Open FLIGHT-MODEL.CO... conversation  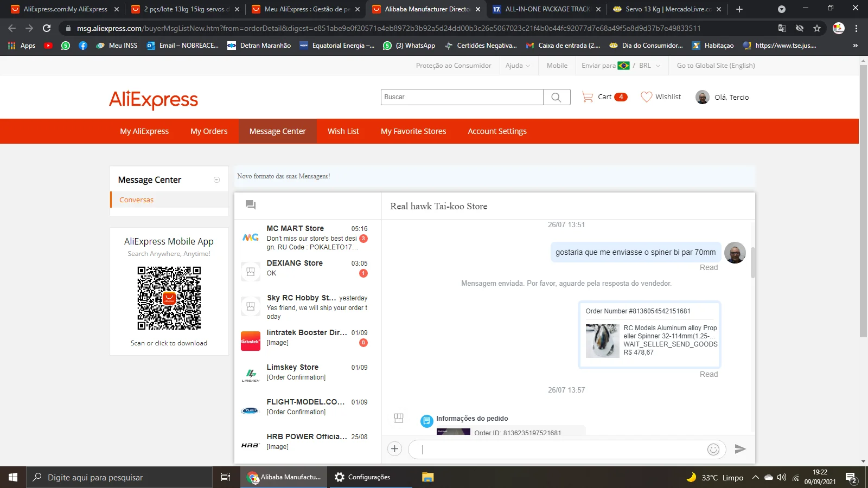(308, 410)
